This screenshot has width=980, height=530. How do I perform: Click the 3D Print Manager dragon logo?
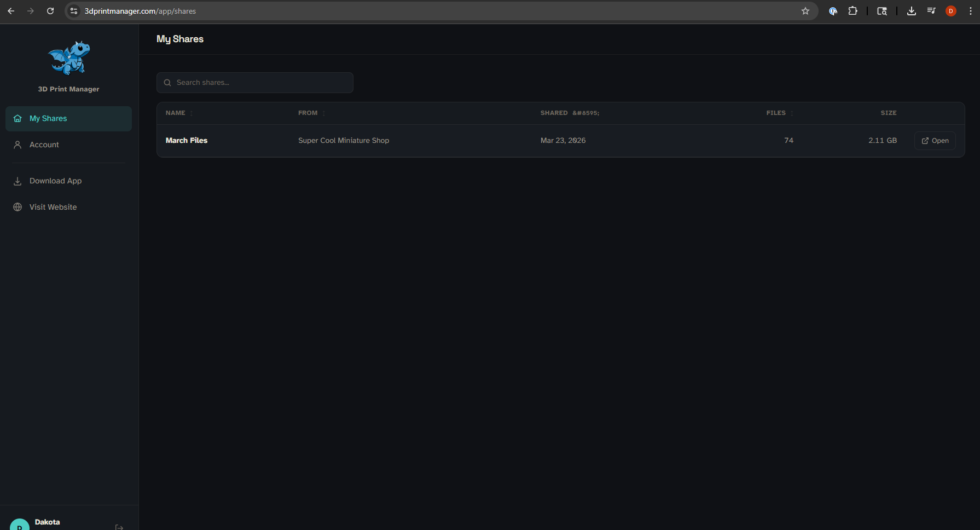pyautogui.click(x=68, y=57)
